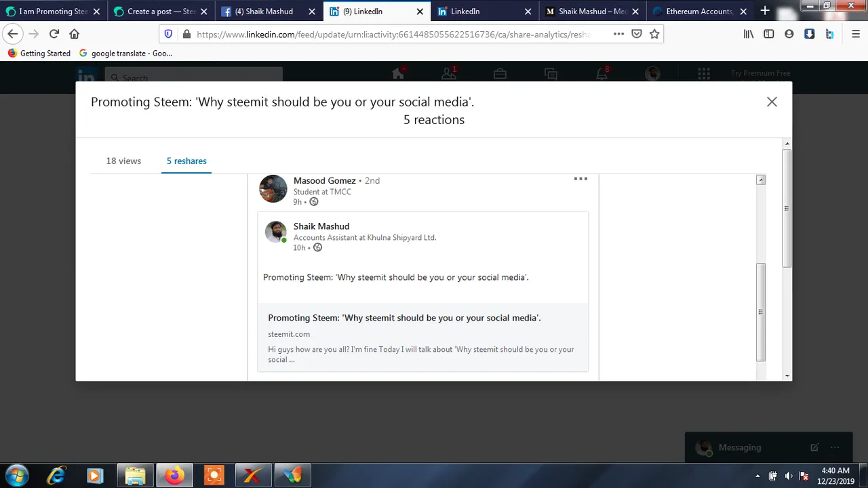Select the 5 reshares tab
This screenshot has height=488, width=868.
186,161
